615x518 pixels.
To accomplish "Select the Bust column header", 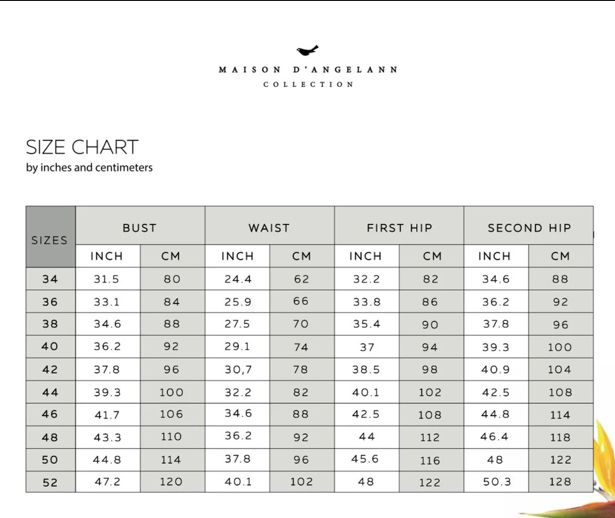I will [140, 228].
